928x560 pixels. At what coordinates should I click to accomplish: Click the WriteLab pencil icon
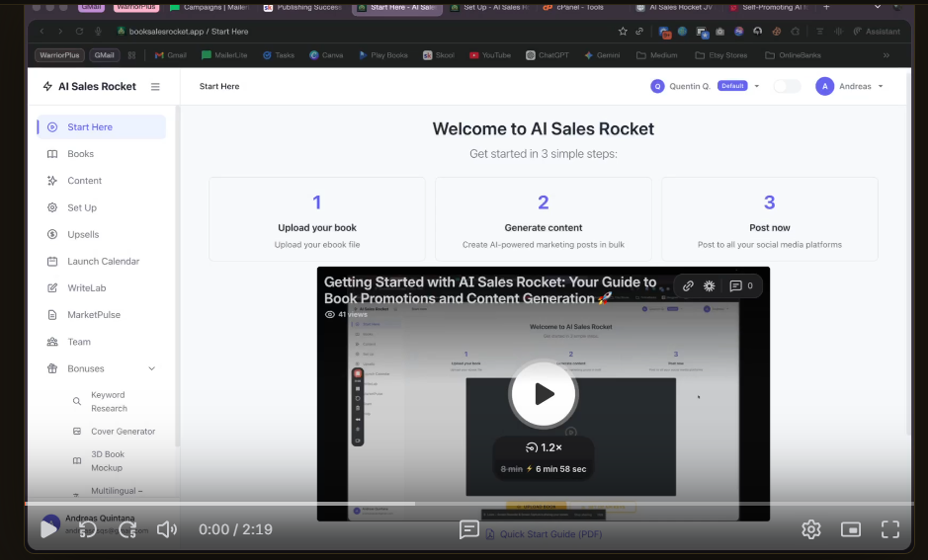(52, 288)
